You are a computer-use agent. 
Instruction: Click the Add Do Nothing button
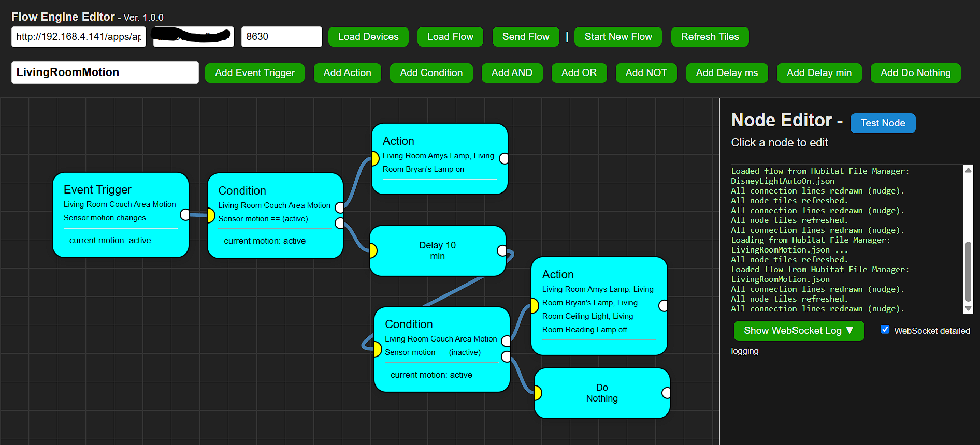[915, 73]
